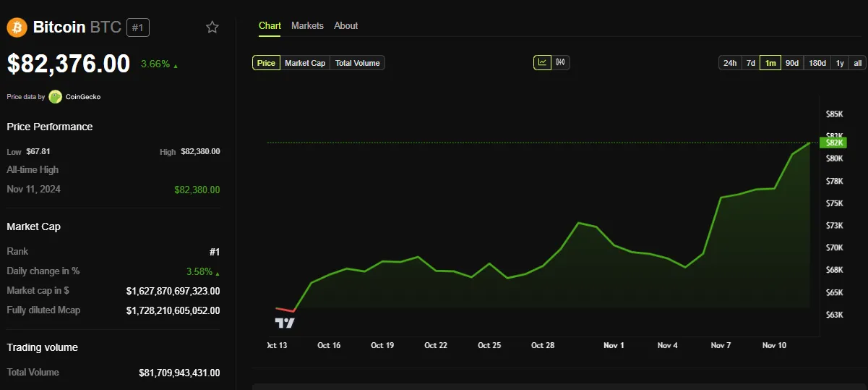Switch to the About tab
This screenshot has width=868, height=390.
[x=345, y=25]
